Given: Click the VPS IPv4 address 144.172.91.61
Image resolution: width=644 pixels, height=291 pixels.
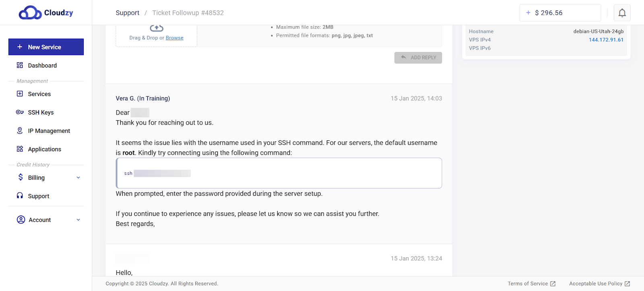Looking at the screenshot, I should pyautogui.click(x=606, y=39).
